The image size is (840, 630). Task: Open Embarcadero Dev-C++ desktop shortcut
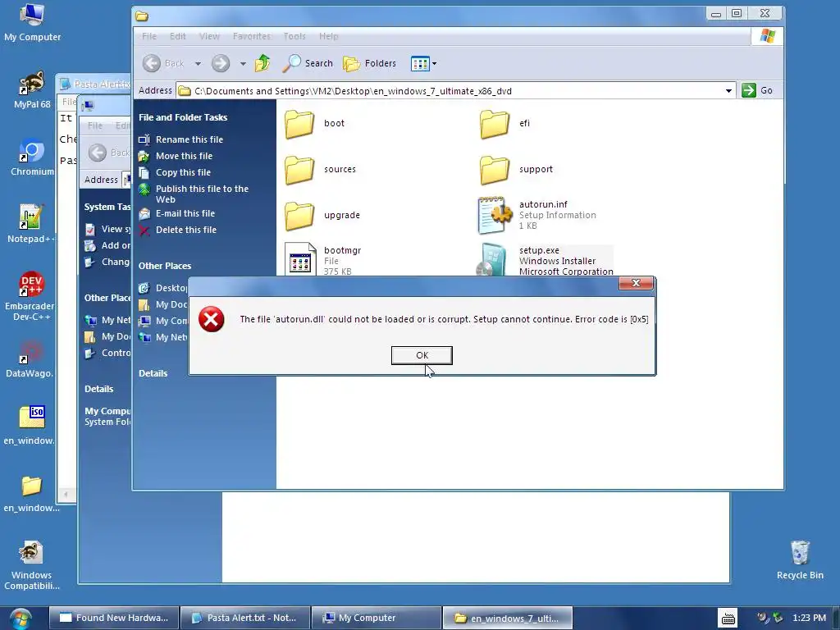pos(31,296)
